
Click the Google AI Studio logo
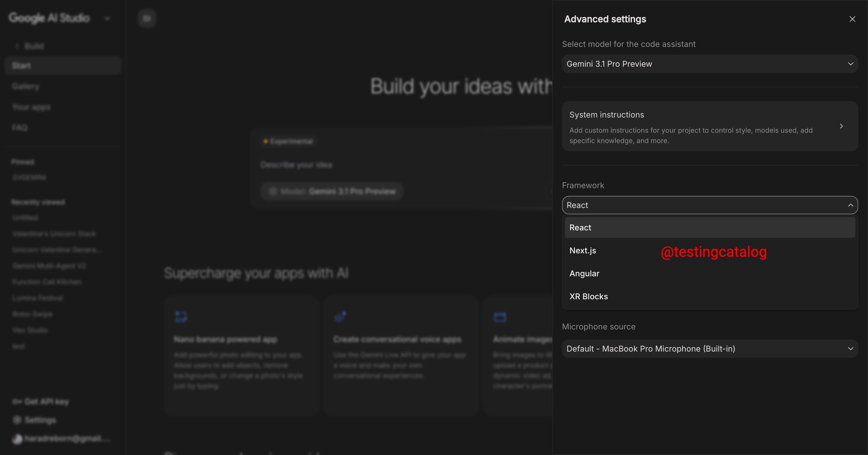point(49,18)
